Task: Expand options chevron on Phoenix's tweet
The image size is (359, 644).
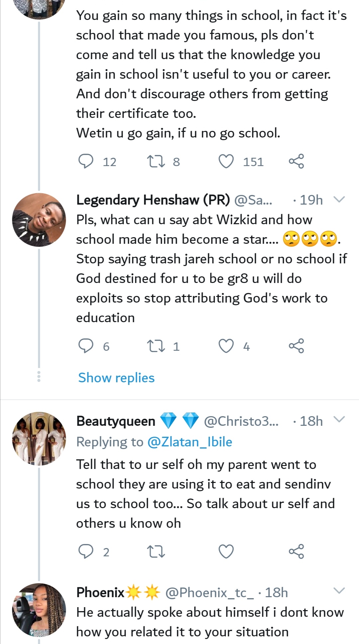Action: click(x=339, y=591)
